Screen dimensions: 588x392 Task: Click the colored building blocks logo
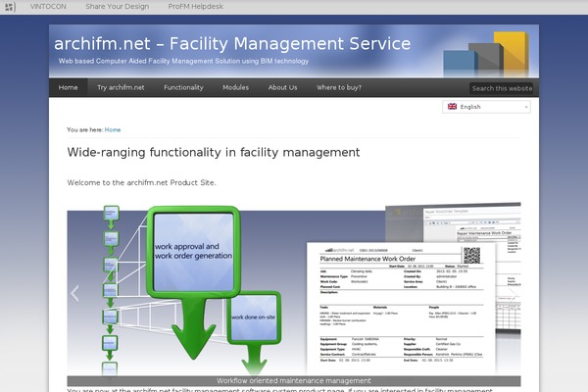click(x=486, y=54)
